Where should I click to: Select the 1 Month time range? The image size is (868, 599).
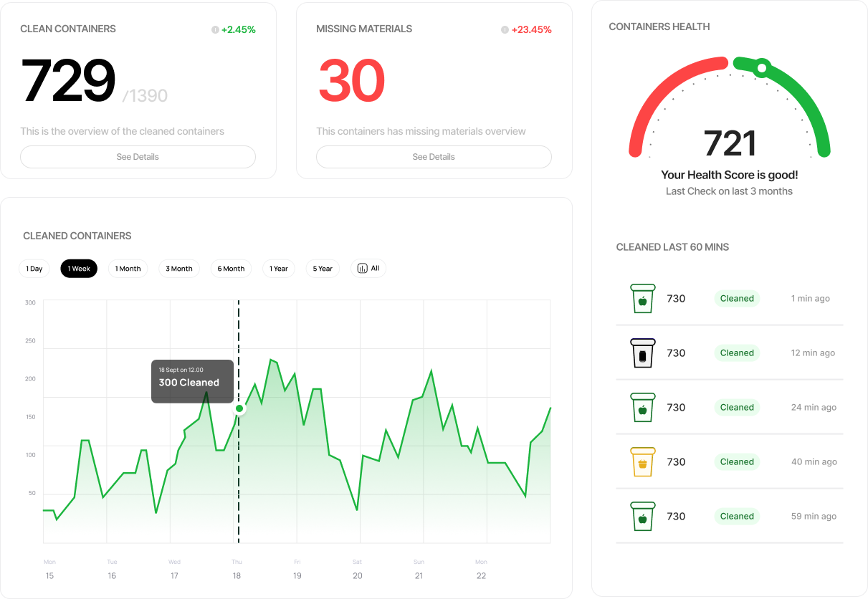click(128, 269)
